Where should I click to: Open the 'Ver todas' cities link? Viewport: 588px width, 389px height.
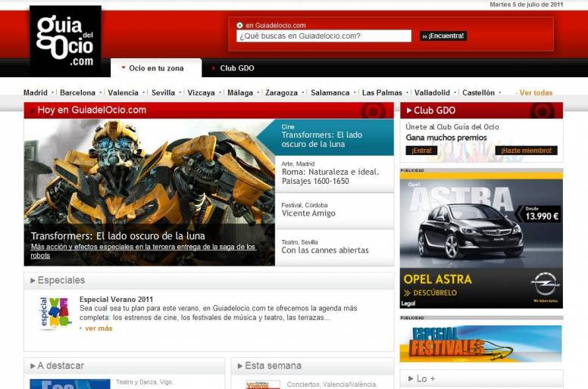click(x=535, y=93)
